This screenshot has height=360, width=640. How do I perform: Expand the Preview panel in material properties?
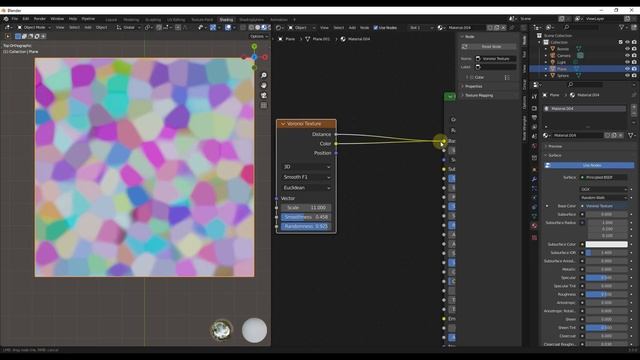tap(554, 146)
